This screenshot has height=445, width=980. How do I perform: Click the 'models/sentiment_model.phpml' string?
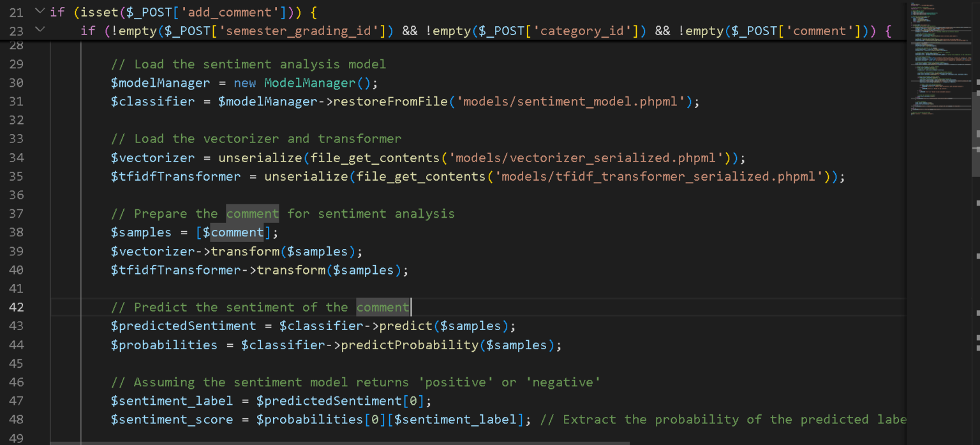click(571, 102)
